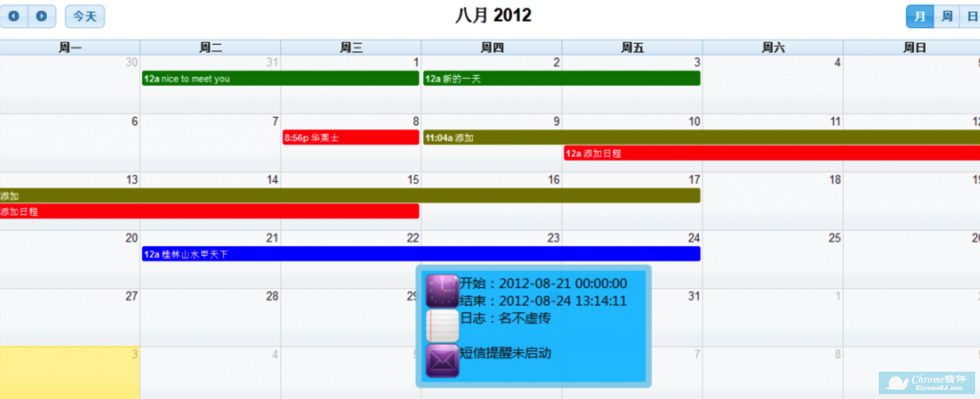980x399 pixels.
Task: Open the red '12a 添加日程' event
Action: pos(772,153)
